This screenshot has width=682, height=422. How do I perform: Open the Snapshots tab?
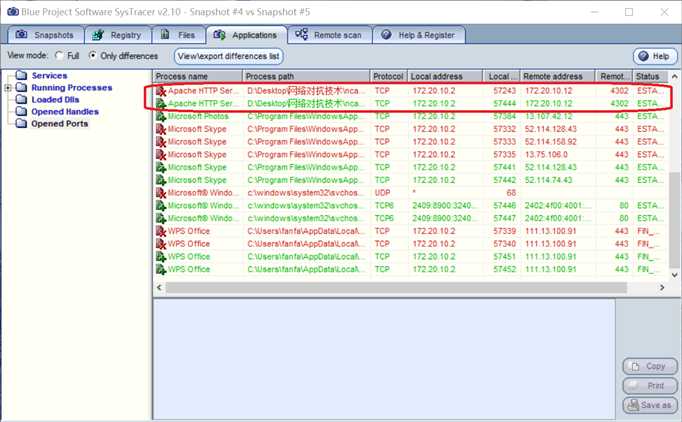(46, 35)
